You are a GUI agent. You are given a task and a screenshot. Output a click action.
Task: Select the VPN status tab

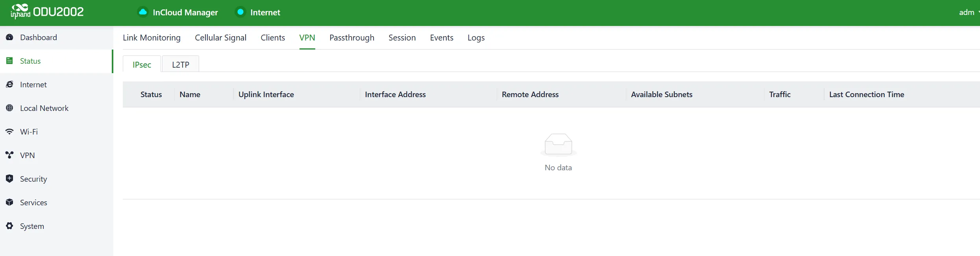click(307, 38)
